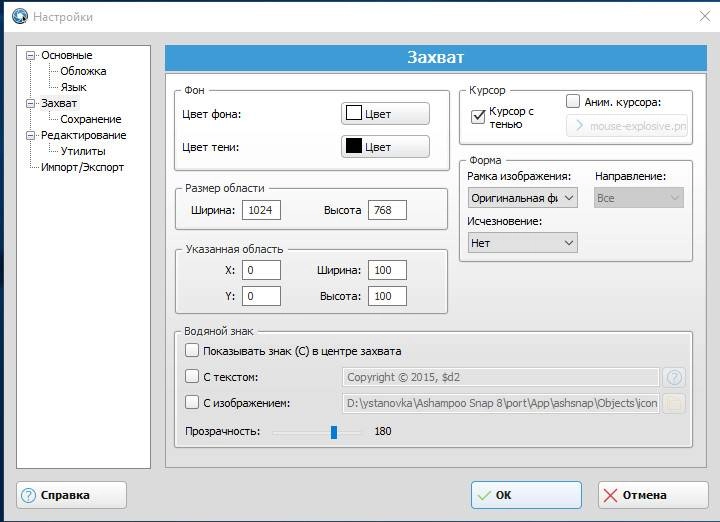Pick background color via Цвет фона button
Viewport: 720px width, 522px height.
[385, 113]
